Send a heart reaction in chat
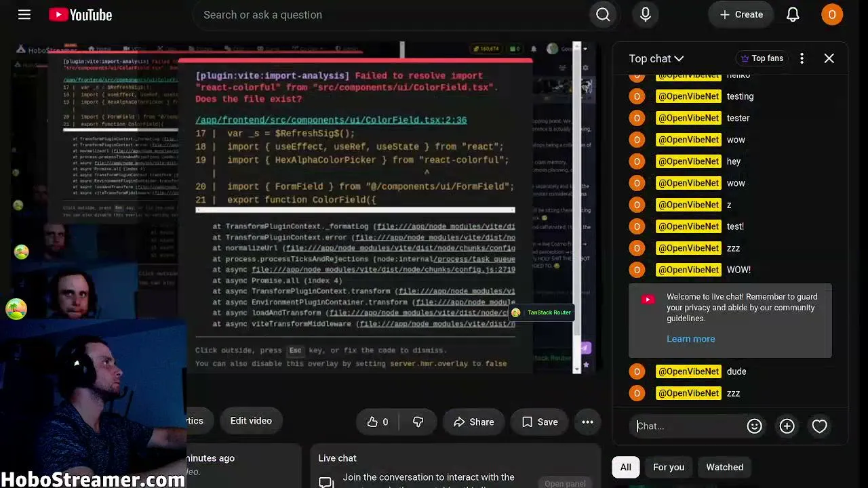This screenshot has width=868, height=488. point(819,426)
